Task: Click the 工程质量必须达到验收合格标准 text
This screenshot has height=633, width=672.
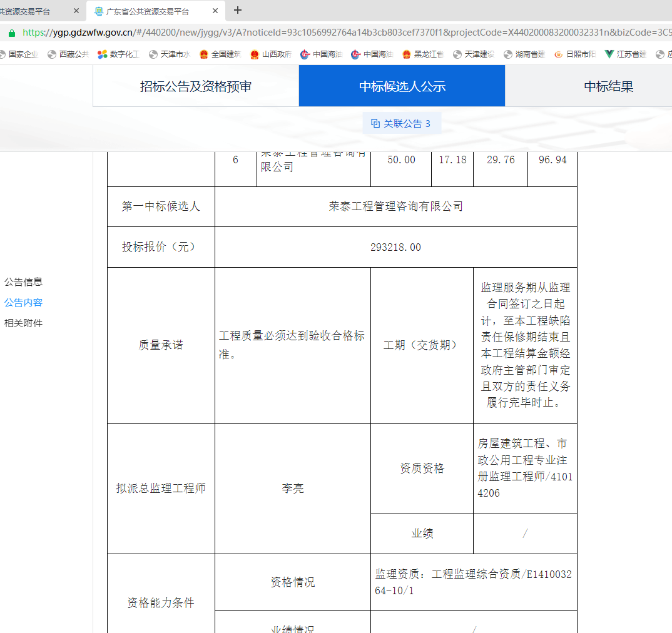Action: tap(292, 345)
